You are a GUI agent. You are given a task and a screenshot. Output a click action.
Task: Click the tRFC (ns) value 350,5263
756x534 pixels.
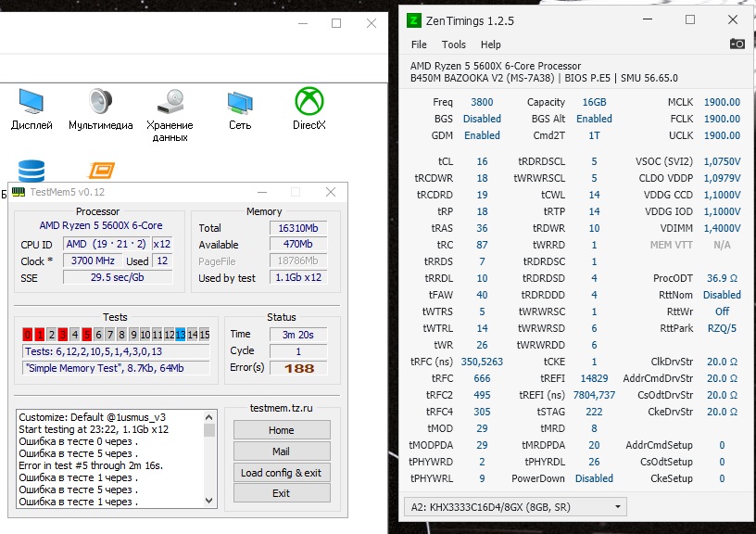coord(482,362)
